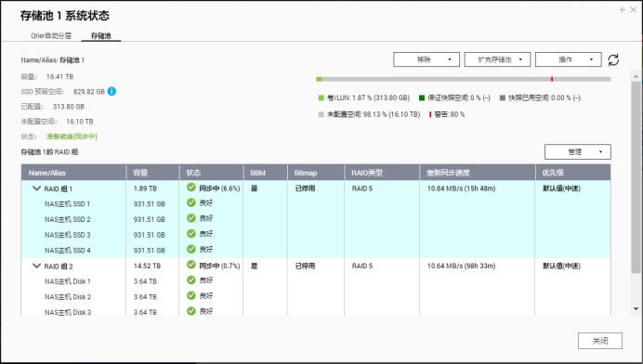Select the NAS主机 SSD 1 row
643x364 pixels.
pos(316,203)
